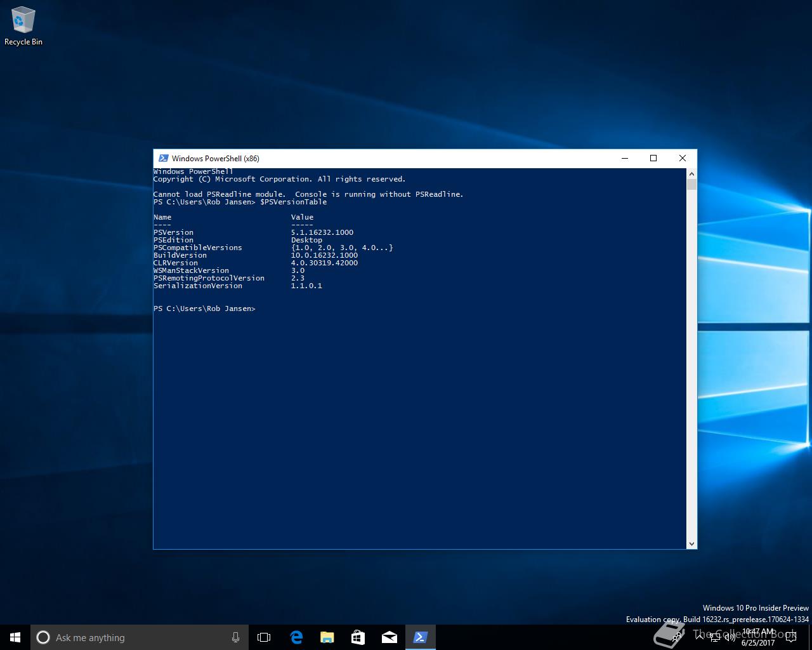Viewport: 812px width, 650px height.
Task: Select the PowerShell taskbar button
Action: click(x=420, y=637)
